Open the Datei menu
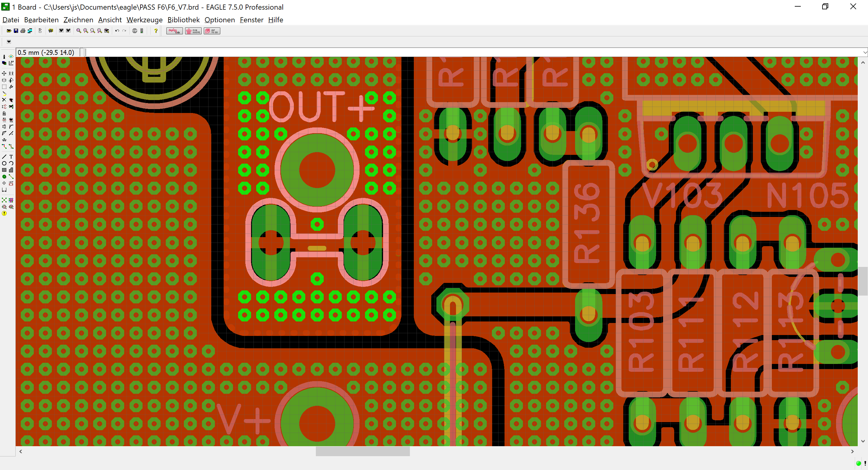Image resolution: width=868 pixels, height=470 pixels. click(x=11, y=20)
